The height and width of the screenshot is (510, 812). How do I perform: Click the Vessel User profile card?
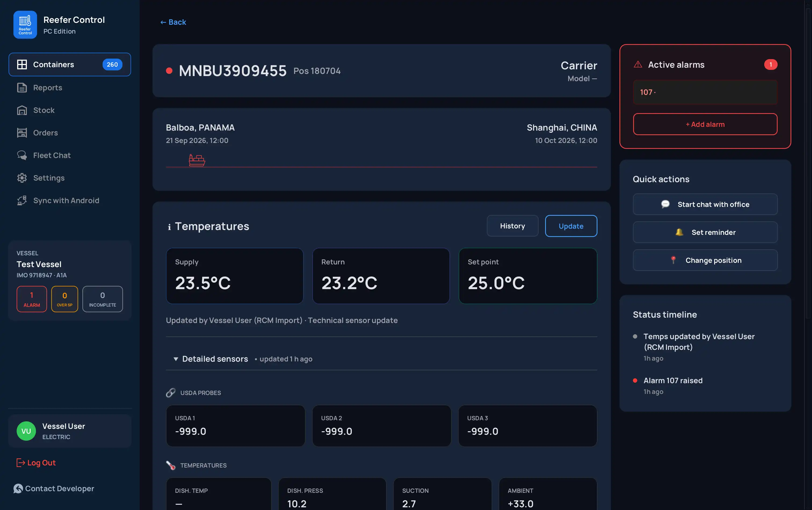click(x=70, y=431)
